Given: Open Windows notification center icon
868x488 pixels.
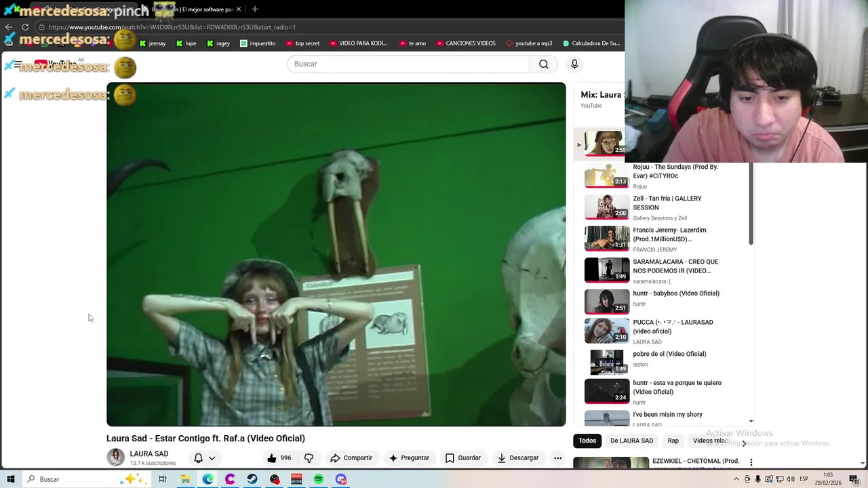Looking at the screenshot, I should pos(854,479).
